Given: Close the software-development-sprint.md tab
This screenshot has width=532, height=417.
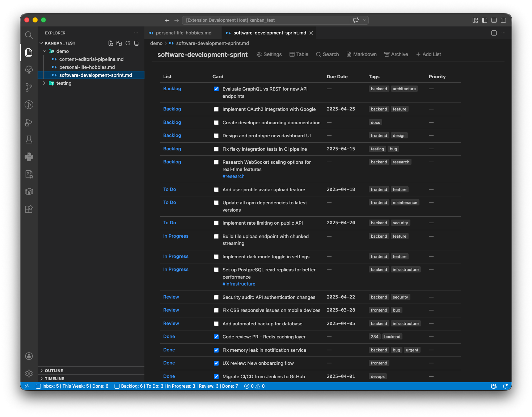Looking at the screenshot, I should click(311, 33).
